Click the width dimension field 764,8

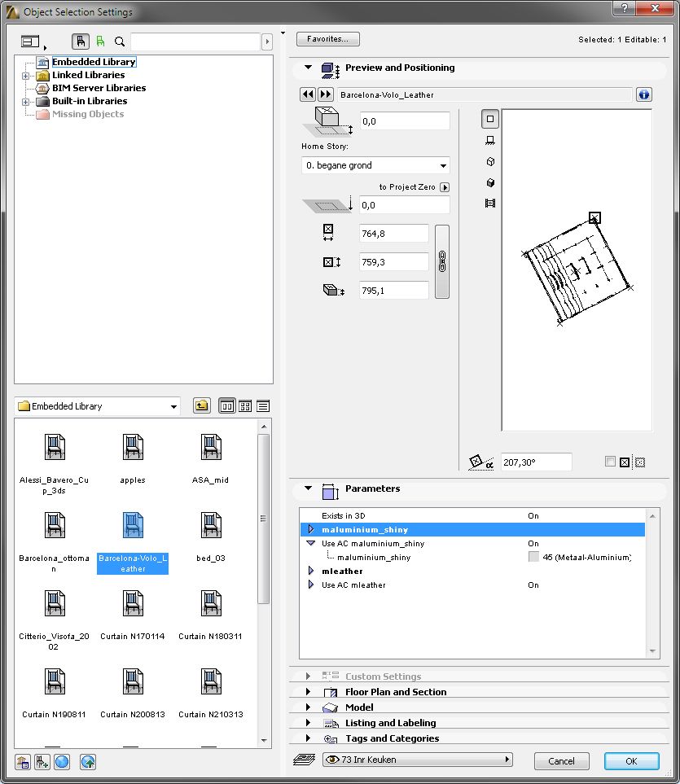[394, 234]
